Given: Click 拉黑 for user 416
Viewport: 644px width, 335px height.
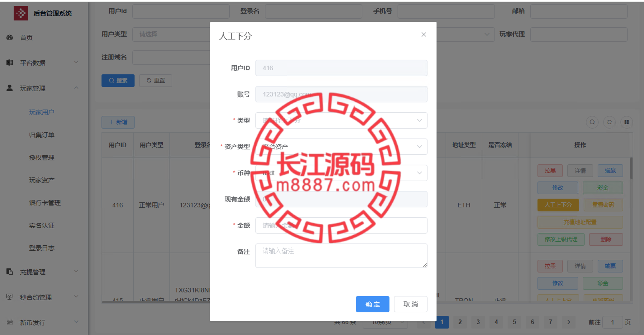Looking at the screenshot, I should (550, 171).
